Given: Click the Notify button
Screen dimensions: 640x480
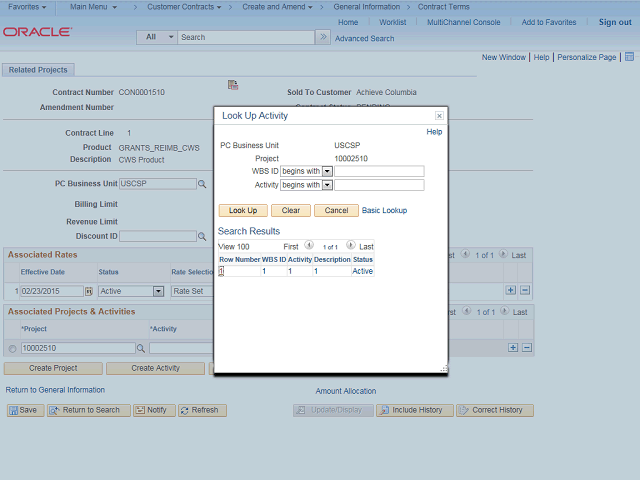Looking at the screenshot, I should 154,410.
